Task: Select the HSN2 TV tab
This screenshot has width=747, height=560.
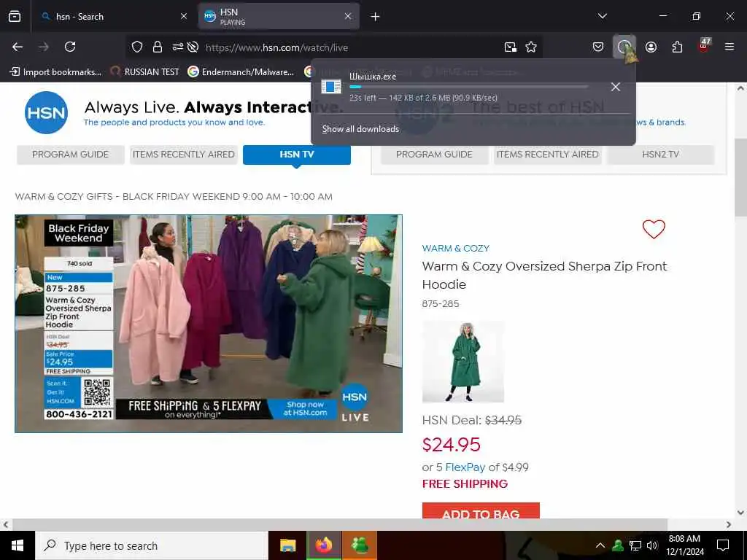Action: 661,155
